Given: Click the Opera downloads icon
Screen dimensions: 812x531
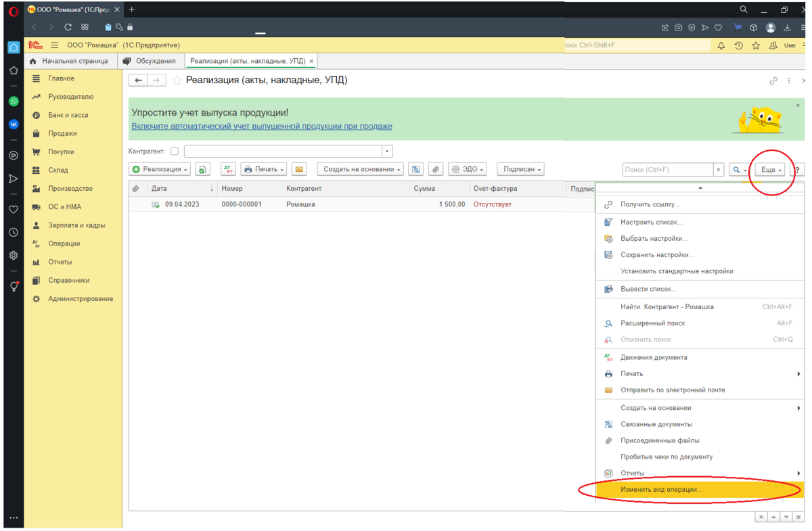Looking at the screenshot, I should click(787, 28).
